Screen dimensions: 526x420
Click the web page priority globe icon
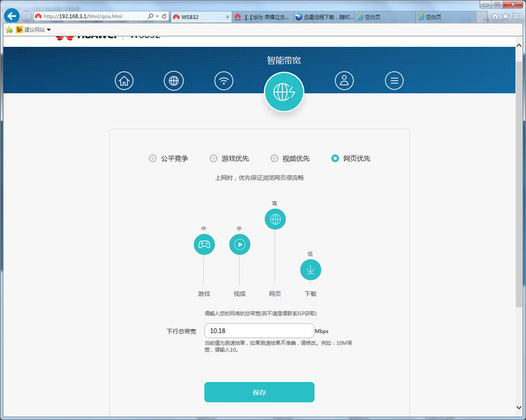(x=275, y=219)
